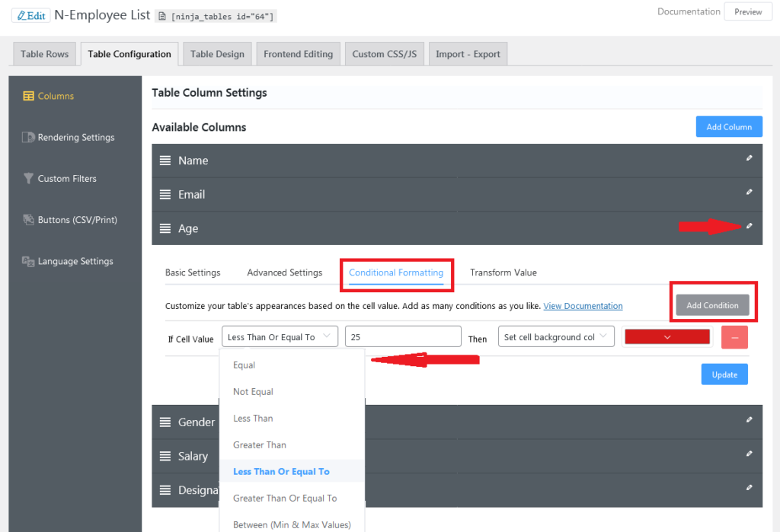Expand the Set cell background color dropdown
780x532 pixels.
pos(555,337)
